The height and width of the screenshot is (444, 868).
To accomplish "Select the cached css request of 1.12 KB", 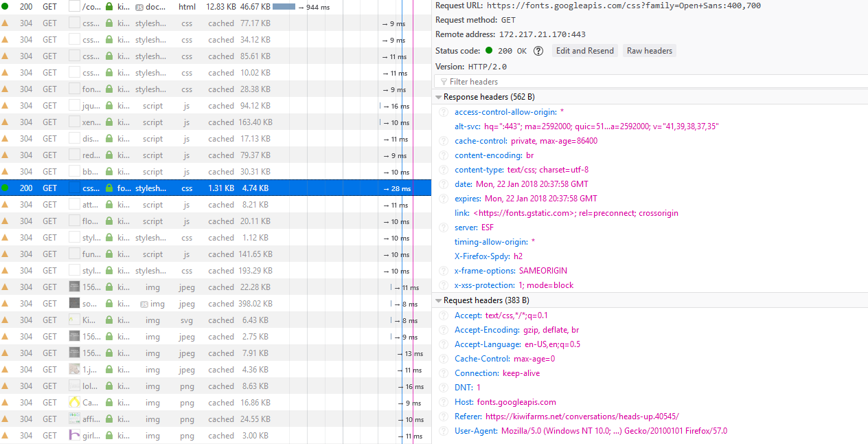I will pos(216,238).
